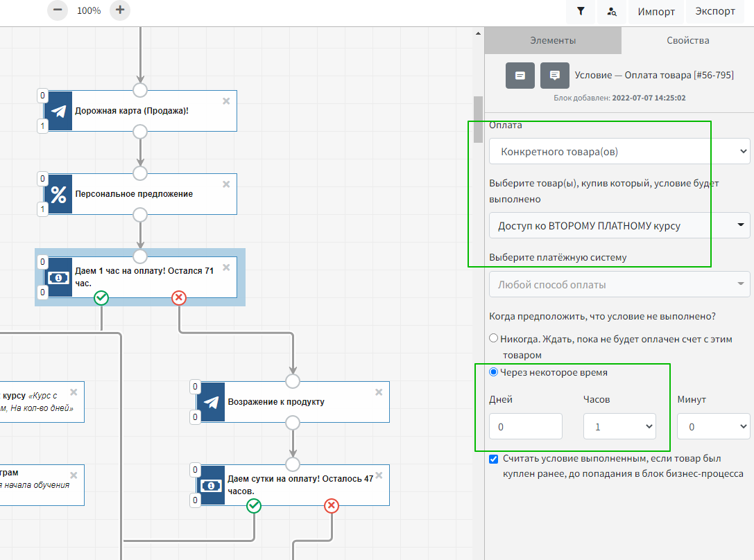
Task: Toggle the Считать условие выполненным checkbox
Action: (494, 459)
